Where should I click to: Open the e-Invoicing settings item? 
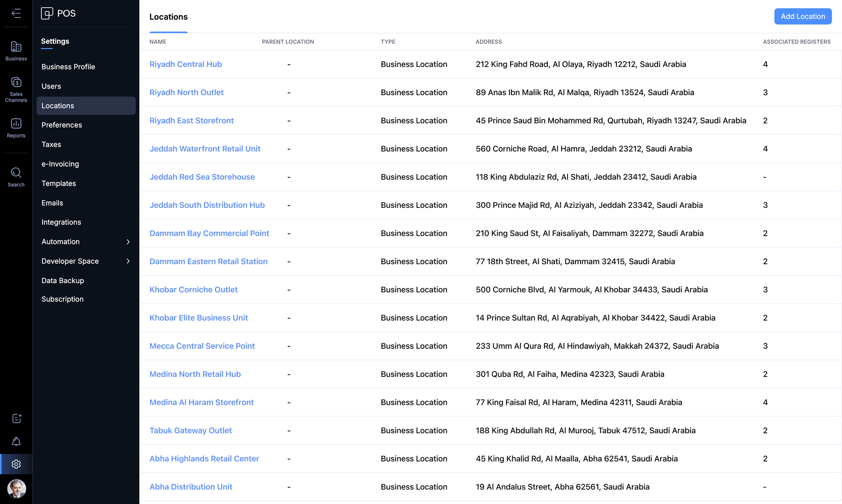tap(60, 164)
